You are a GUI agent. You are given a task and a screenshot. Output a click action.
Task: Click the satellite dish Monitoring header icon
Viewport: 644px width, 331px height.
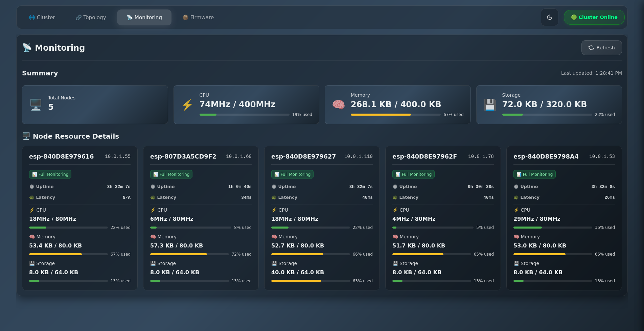pyautogui.click(x=28, y=47)
